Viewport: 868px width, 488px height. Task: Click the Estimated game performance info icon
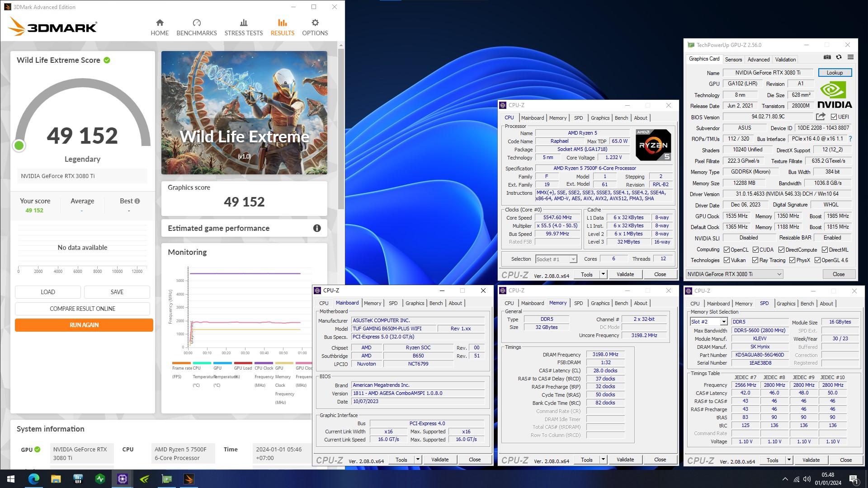click(317, 228)
